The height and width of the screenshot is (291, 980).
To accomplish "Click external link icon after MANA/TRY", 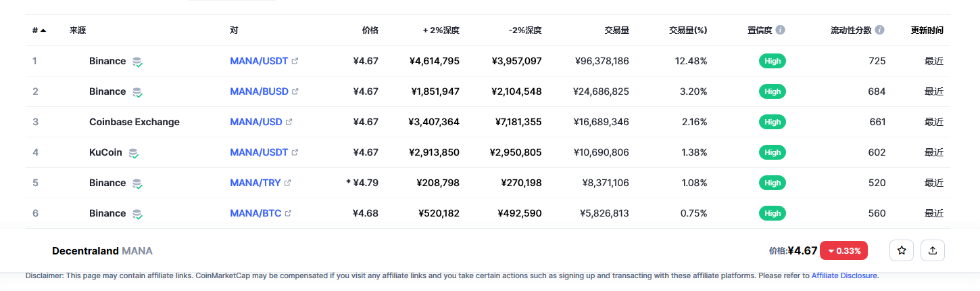I will (x=288, y=183).
